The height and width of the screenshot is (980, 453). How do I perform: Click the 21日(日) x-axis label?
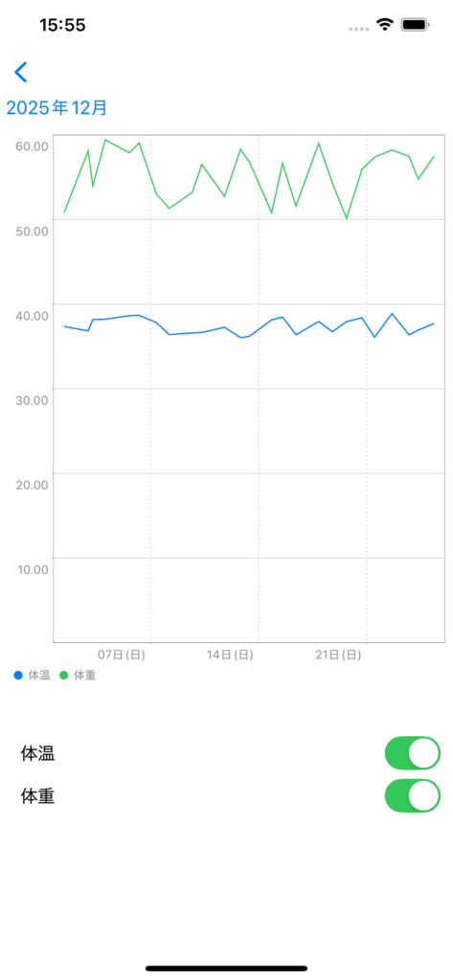coord(338,655)
